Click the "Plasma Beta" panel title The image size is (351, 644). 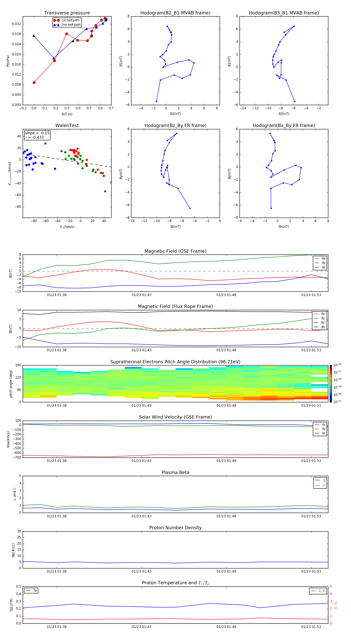click(175, 472)
